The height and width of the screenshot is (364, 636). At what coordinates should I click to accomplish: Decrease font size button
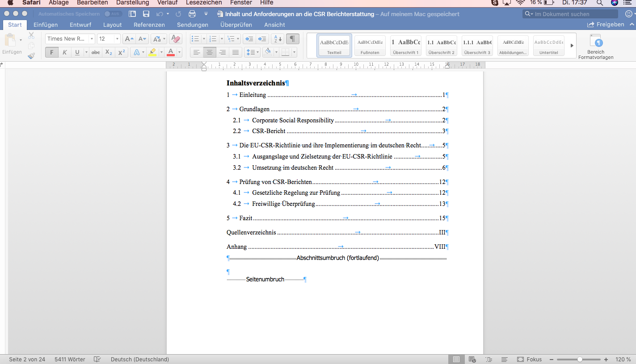tap(142, 39)
